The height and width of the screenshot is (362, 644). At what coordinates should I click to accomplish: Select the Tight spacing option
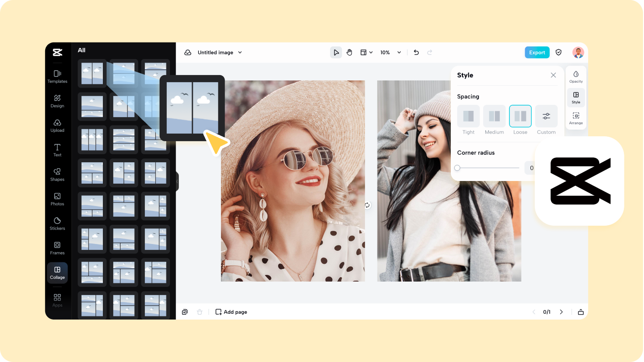point(468,115)
